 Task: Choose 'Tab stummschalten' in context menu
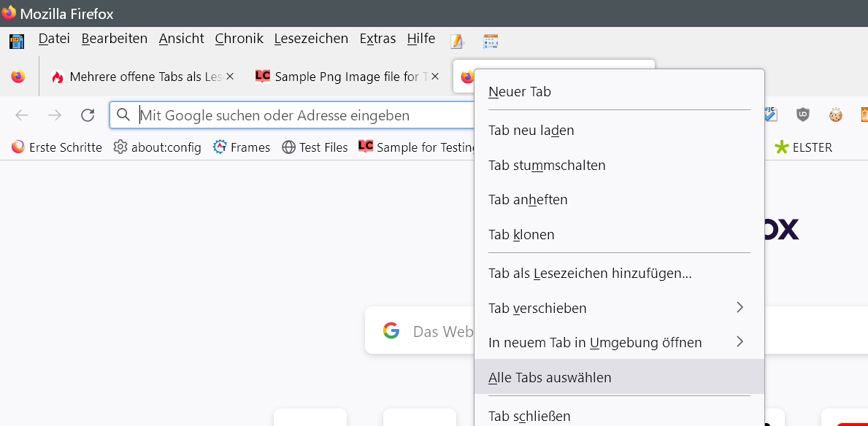click(x=547, y=166)
